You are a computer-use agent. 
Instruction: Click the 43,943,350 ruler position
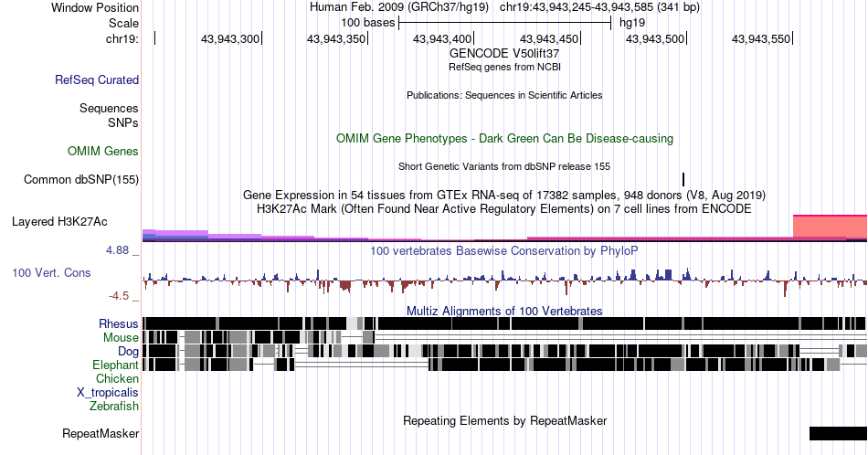336,38
